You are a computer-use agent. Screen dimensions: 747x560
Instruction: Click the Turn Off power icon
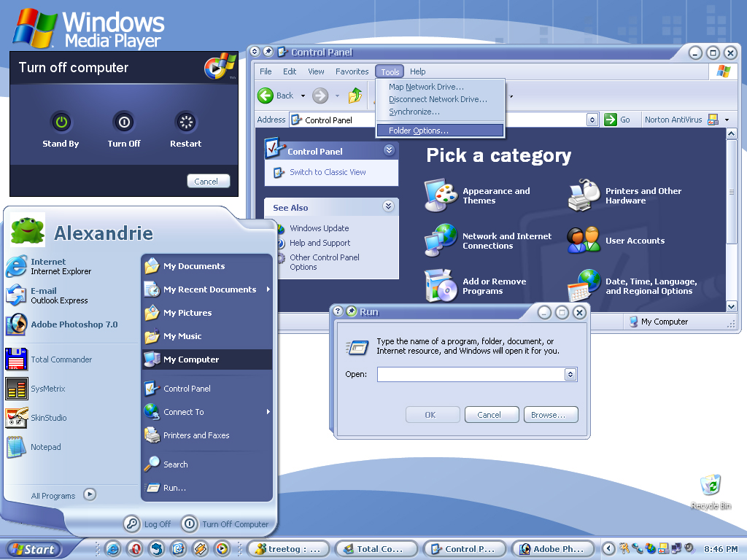124,122
